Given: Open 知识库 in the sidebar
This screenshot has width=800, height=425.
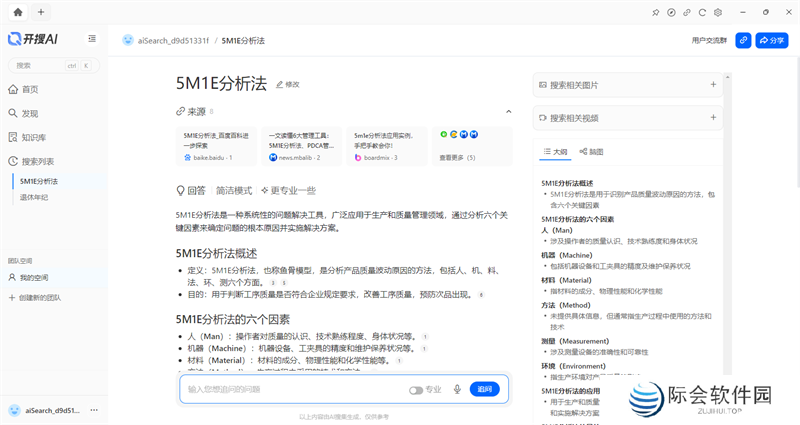Looking at the screenshot, I should tap(33, 137).
